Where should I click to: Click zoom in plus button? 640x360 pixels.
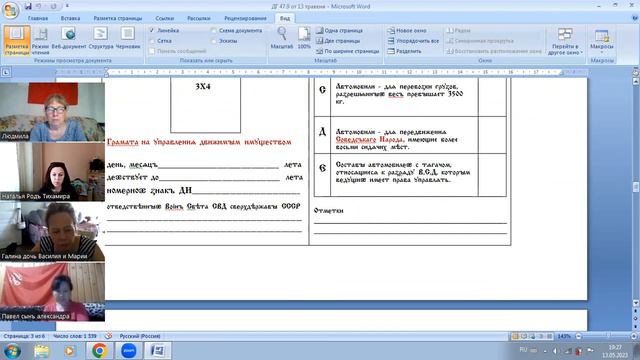click(x=634, y=336)
